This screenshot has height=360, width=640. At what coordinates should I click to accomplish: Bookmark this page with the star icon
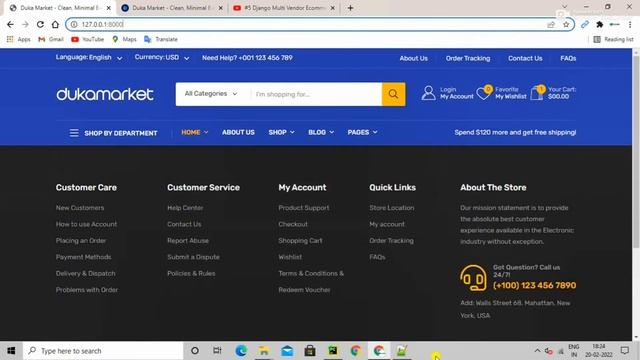[x=566, y=24]
